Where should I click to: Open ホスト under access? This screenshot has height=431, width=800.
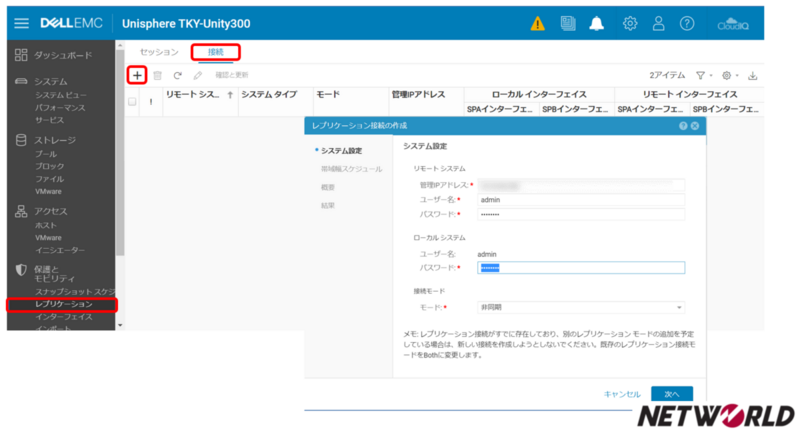(46, 225)
